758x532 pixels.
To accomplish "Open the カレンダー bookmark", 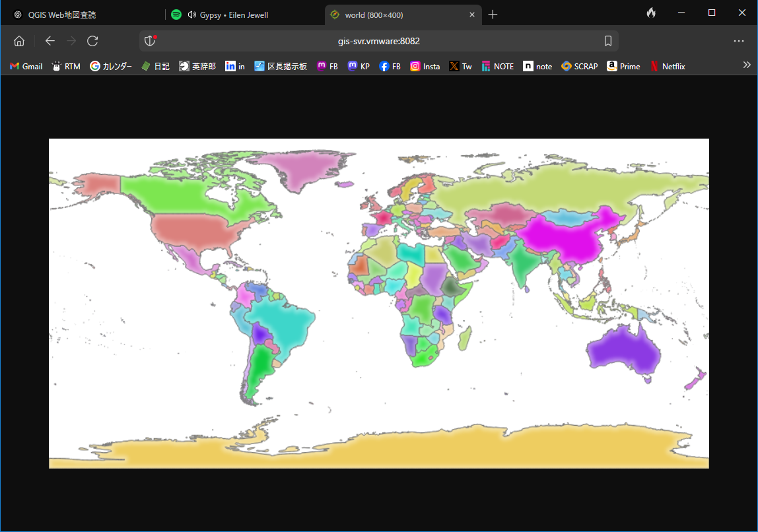I will click(111, 66).
